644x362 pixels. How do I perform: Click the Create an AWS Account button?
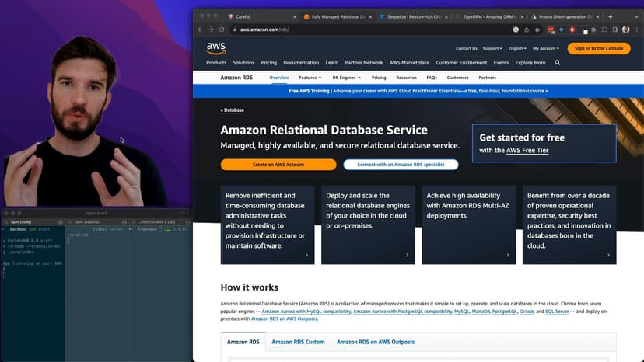click(x=278, y=165)
